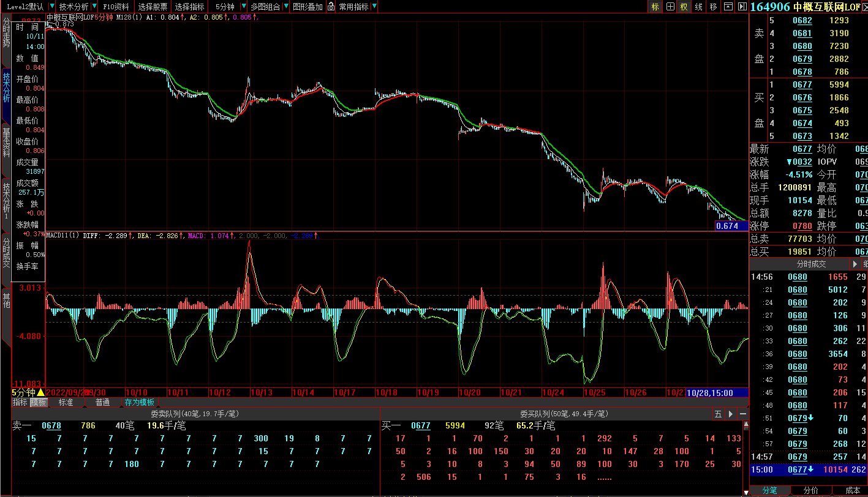Click the 五 level button in order queue
Image resolution: width=868 pixels, height=497 pixels.
pos(718,414)
